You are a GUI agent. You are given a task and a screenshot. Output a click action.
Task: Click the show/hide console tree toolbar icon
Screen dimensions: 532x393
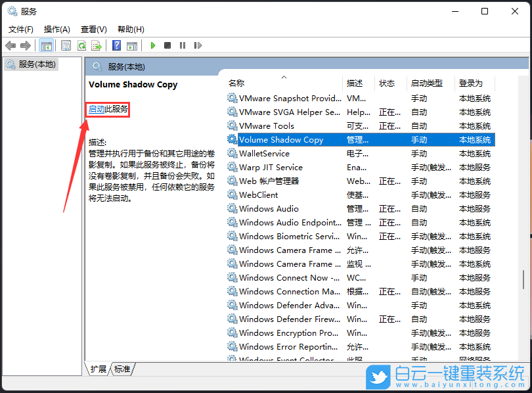[x=46, y=45]
